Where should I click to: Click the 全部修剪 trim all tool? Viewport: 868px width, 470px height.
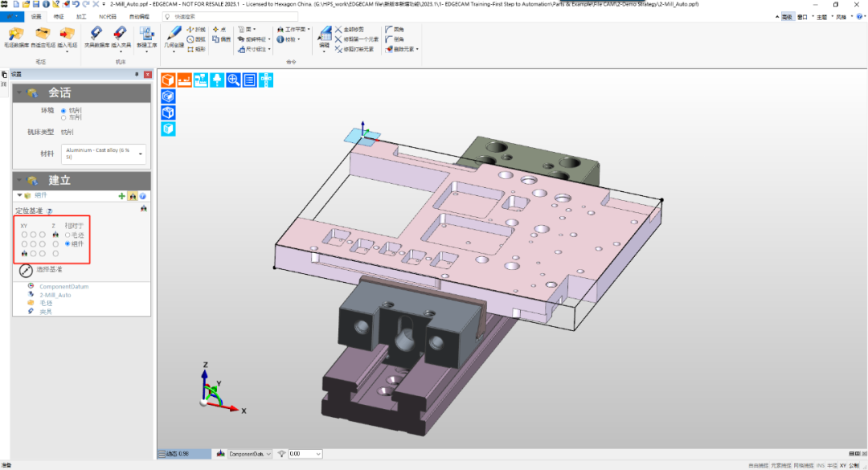350,30
